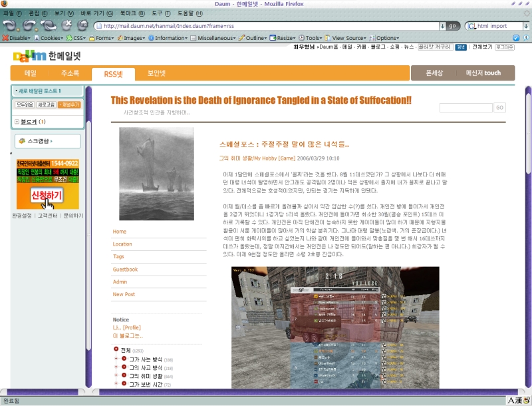Click the go button next to the address bar
This screenshot has width=532, height=406.
[453, 26]
